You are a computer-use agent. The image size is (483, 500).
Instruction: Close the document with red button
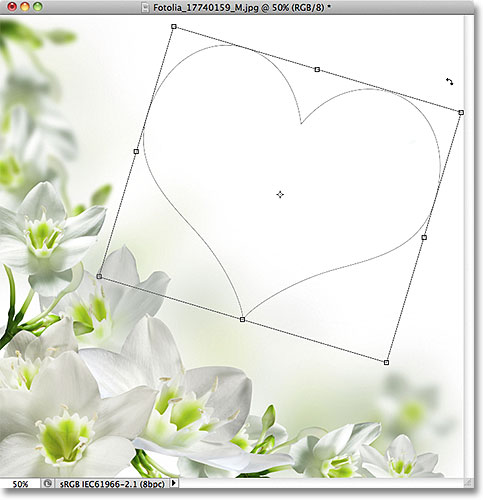(13, 7)
